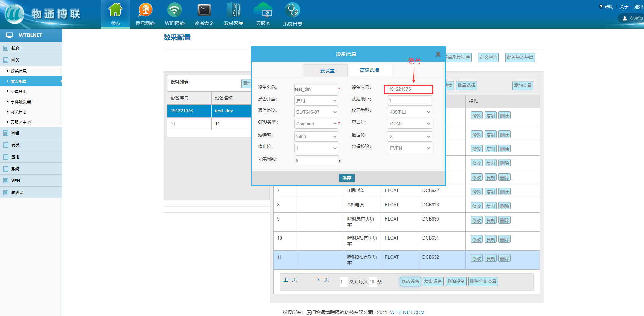
Task: Open the 数采网关 gateway icon
Action: (233, 10)
